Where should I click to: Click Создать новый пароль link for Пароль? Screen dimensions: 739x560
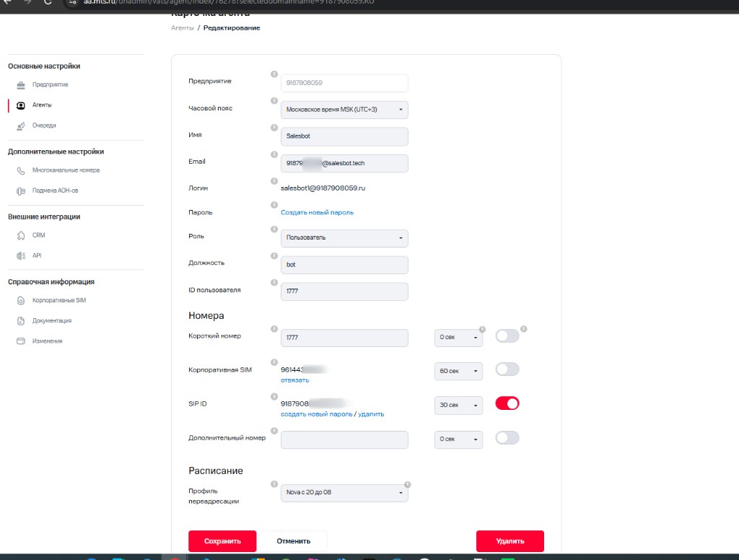(x=318, y=213)
